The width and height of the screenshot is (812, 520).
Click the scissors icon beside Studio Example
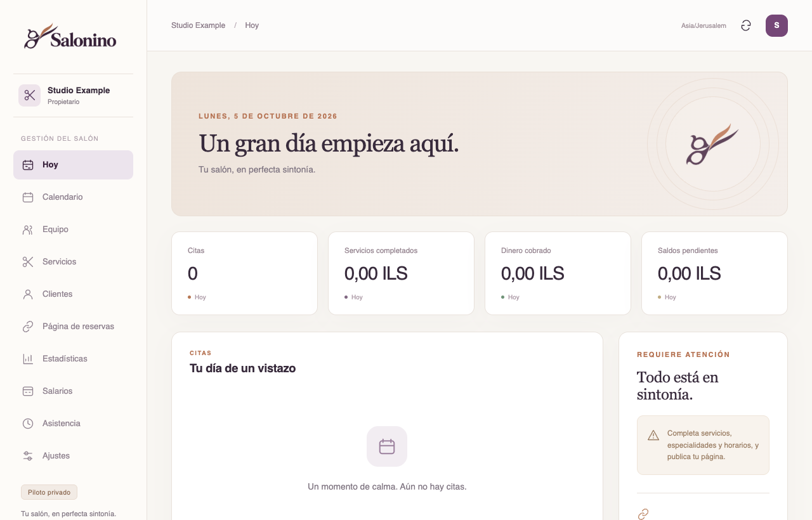pos(29,95)
